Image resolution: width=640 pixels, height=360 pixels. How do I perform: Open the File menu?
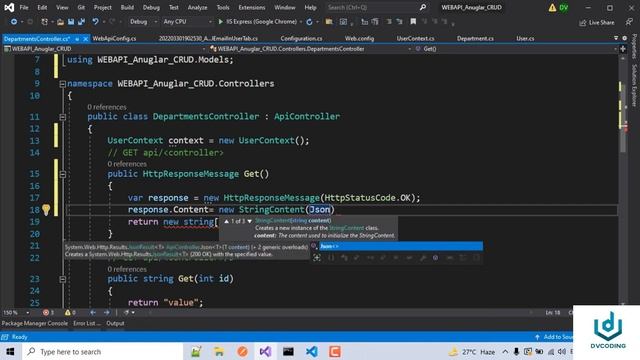pos(24,7)
